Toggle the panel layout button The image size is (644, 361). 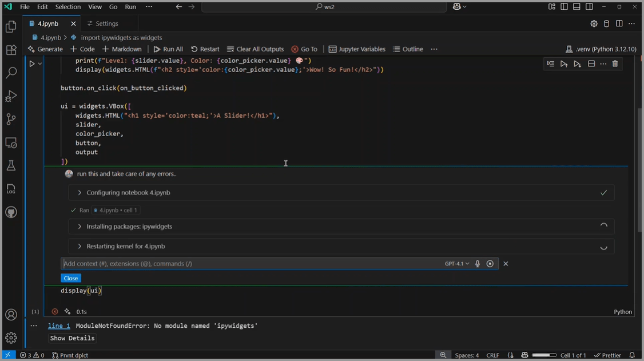point(577,7)
